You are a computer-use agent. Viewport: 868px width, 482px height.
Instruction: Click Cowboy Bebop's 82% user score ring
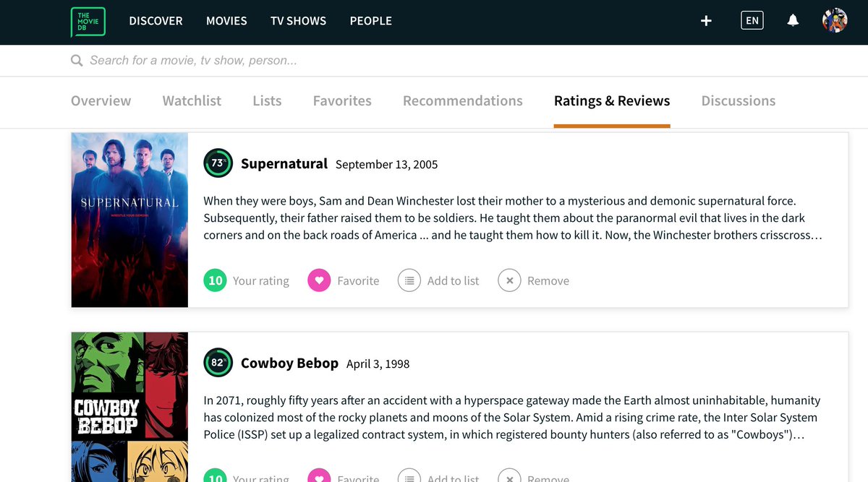218,363
